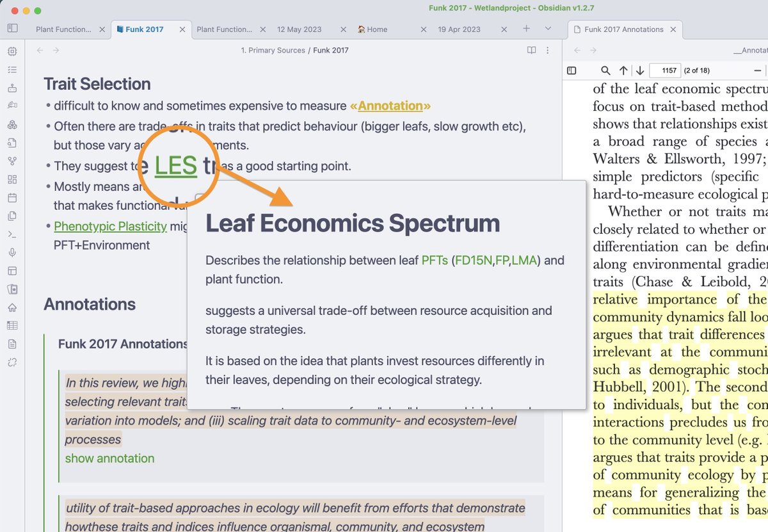Screen dimensions: 768x532
Task: Click the Leaf Economics Spectrum popup title
Action: 353,223
